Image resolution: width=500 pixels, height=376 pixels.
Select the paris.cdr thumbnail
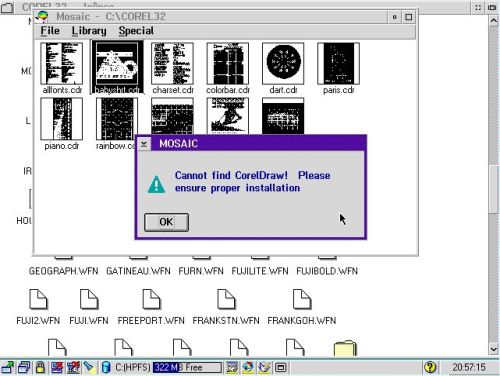click(338, 64)
